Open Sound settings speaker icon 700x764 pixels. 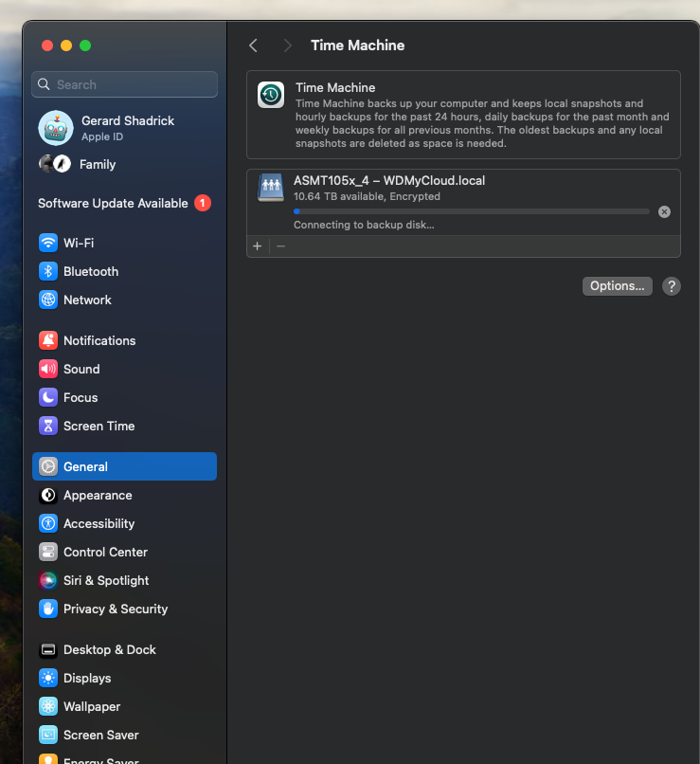click(x=48, y=369)
